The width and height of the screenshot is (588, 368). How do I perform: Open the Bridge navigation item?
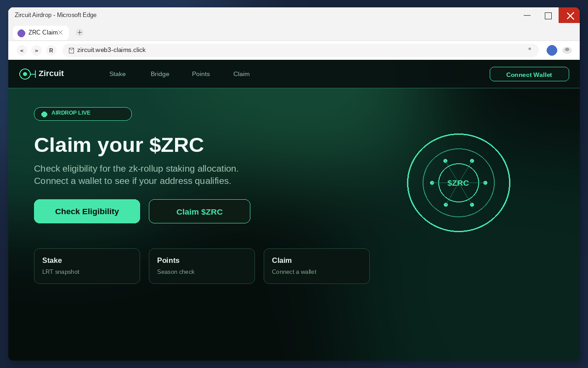pos(160,74)
